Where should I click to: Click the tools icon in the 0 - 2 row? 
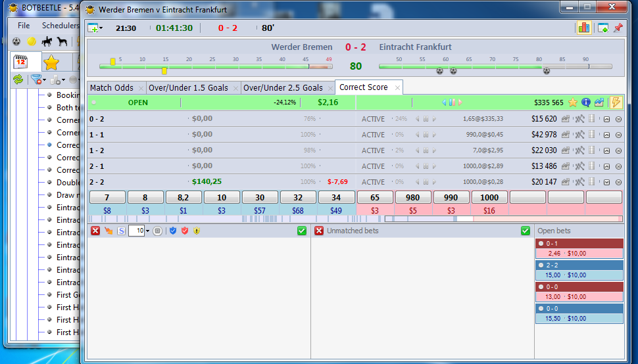point(579,119)
